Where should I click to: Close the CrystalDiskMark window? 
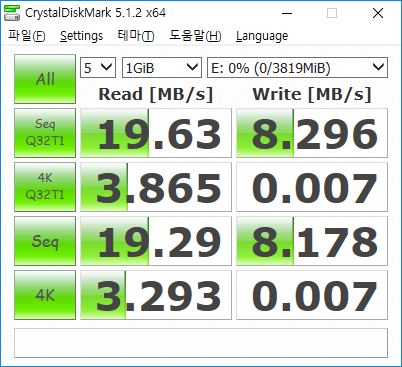pos(378,13)
